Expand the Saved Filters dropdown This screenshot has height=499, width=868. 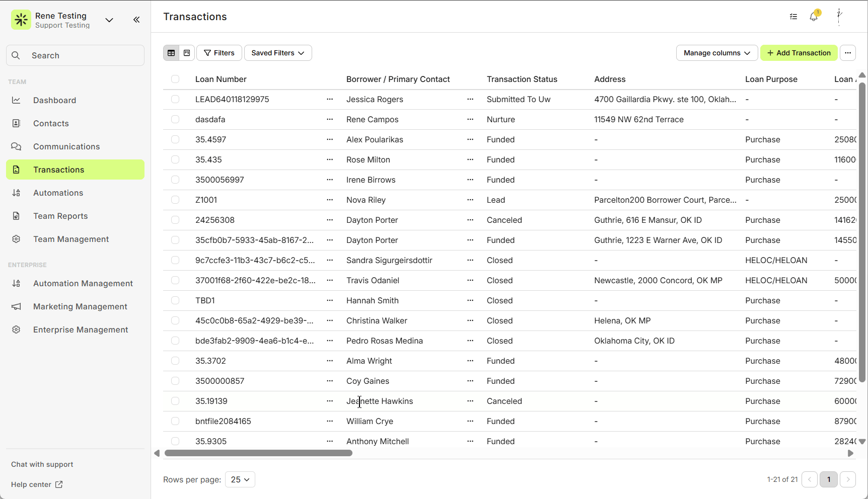point(278,53)
